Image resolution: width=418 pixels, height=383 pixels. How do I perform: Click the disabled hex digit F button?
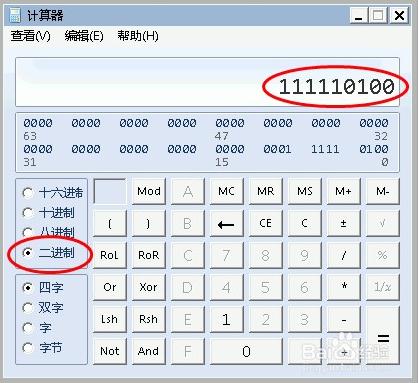(x=188, y=351)
